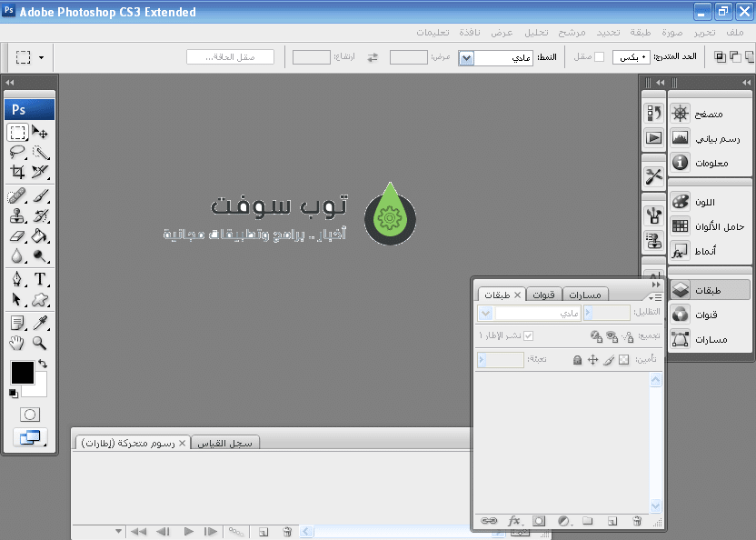Select the Type tool
Screen dimensions: 756x540
[41, 279]
